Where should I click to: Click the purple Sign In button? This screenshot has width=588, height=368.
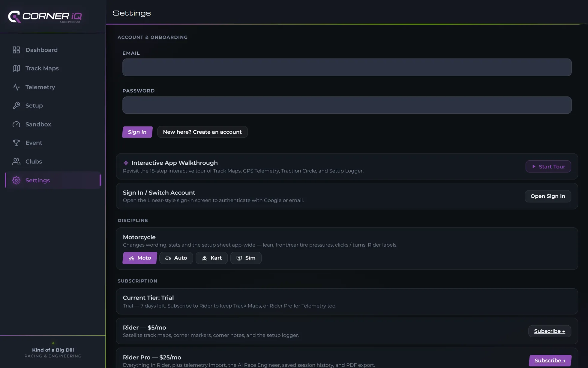point(137,132)
